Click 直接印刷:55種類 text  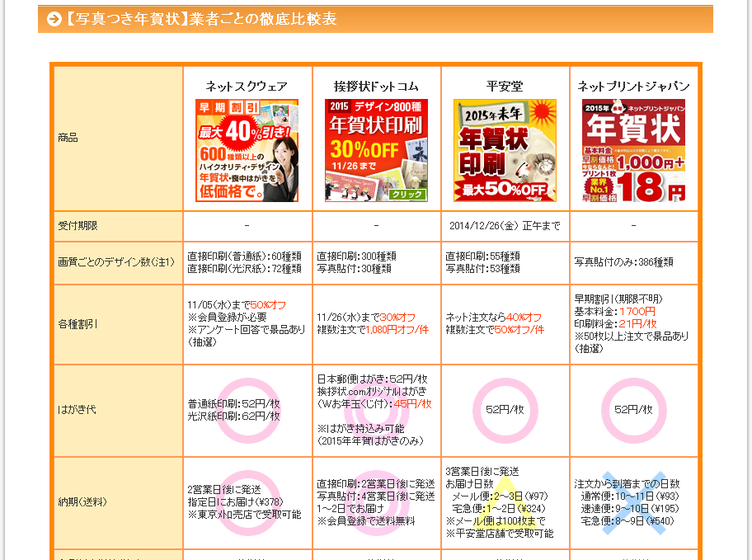482,256
